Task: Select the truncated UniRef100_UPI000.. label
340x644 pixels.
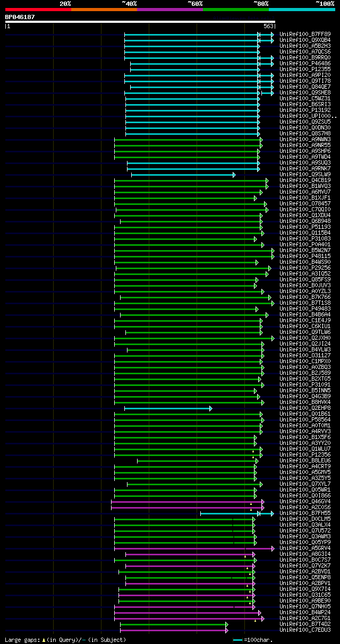Action: pyautogui.click(x=308, y=116)
